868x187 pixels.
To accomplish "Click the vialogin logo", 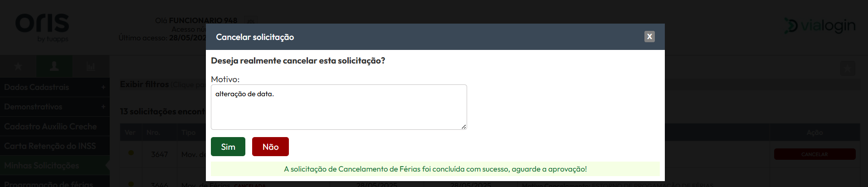I will coord(820,26).
